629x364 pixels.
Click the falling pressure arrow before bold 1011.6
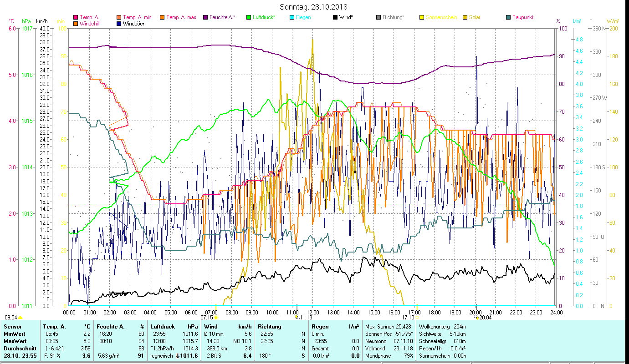(178, 356)
